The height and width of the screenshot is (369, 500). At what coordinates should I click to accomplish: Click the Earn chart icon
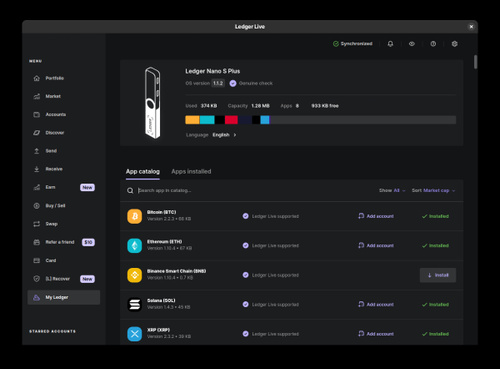(x=37, y=187)
